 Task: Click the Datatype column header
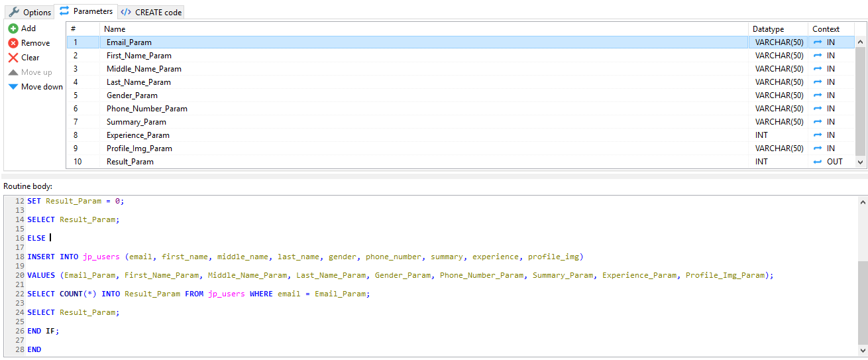pyautogui.click(x=779, y=29)
